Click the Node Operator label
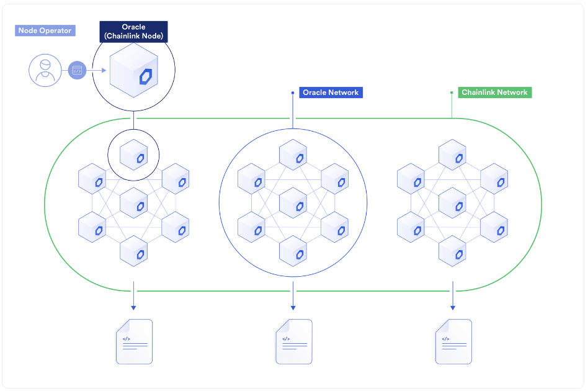Screen dimensions: 588x391 [45, 30]
